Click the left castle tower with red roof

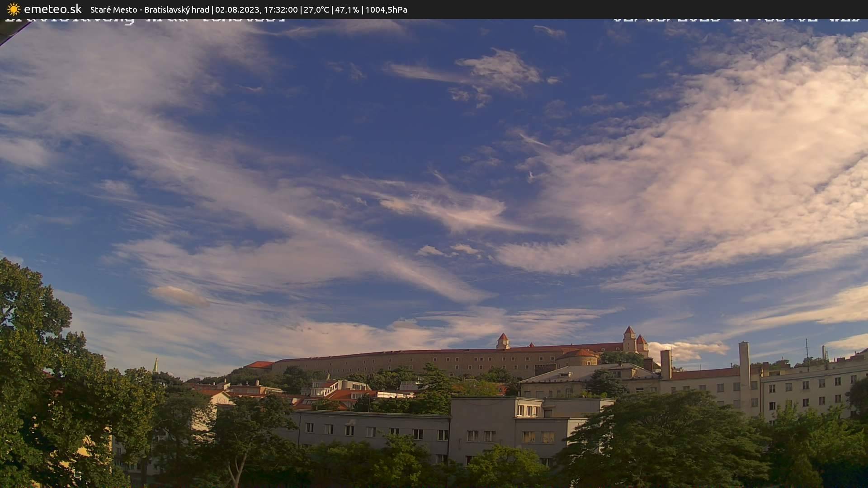(503, 341)
